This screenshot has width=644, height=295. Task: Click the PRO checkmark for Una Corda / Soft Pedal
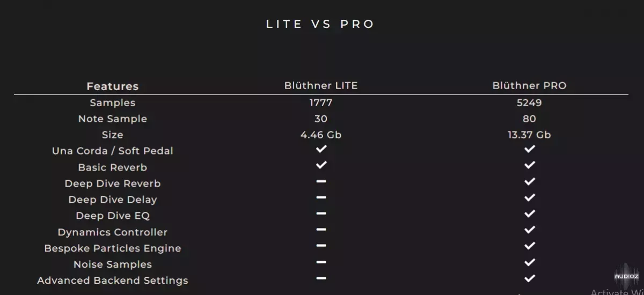point(529,149)
